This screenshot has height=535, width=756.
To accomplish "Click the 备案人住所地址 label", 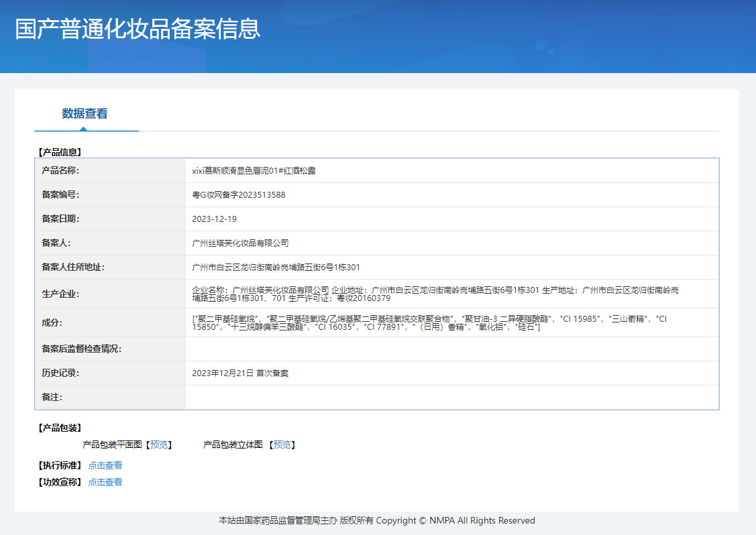I will click(73, 267).
